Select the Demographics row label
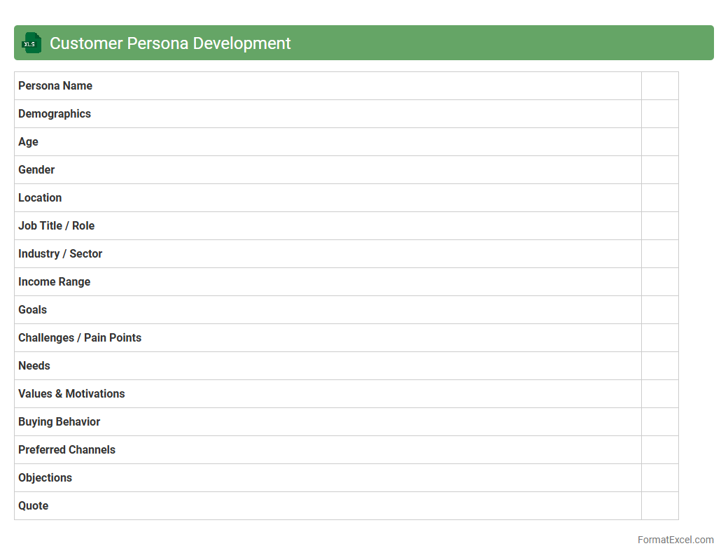 click(x=55, y=113)
